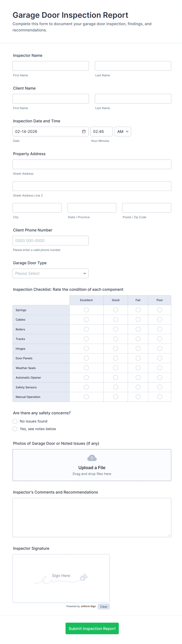Screen dimensions: 182x644
Task: Click the Inspector First Name field
Action: (51, 66)
